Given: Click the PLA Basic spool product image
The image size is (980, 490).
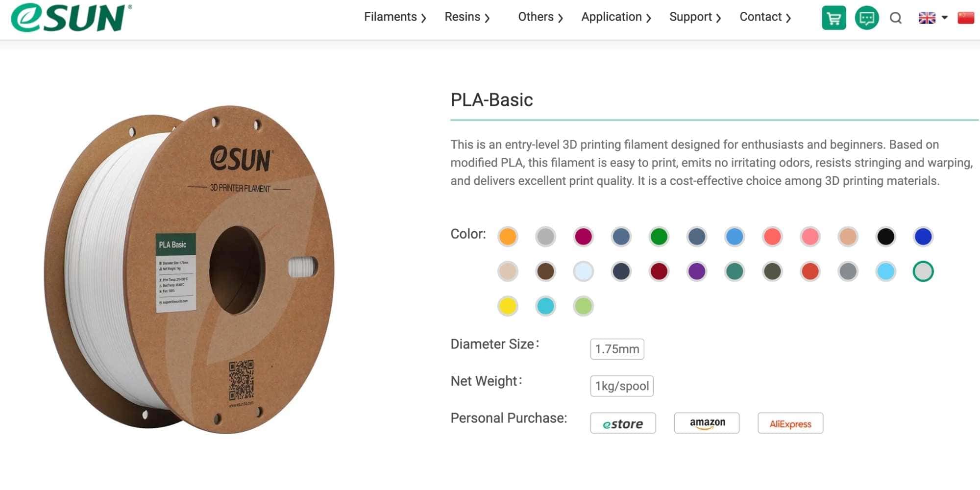Looking at the screenshot, I should click(x=190, y=269).
